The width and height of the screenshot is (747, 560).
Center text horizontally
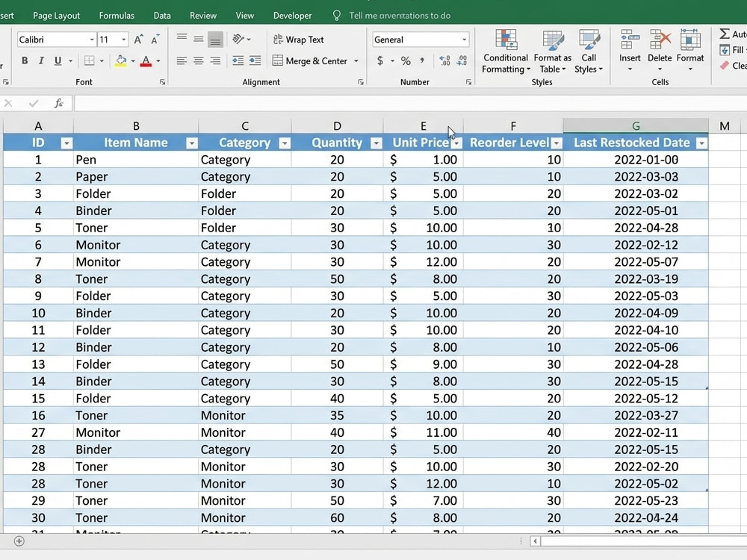(199, 60)
